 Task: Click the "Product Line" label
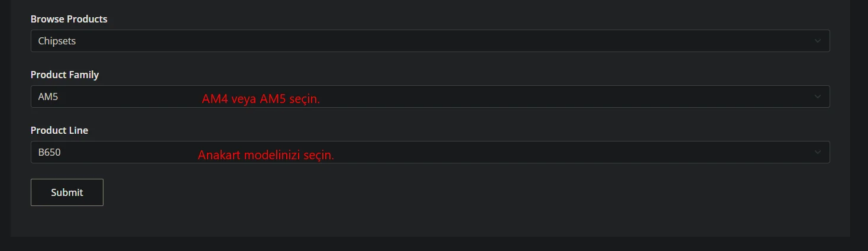pyautogui.click(x=59, y=130)
